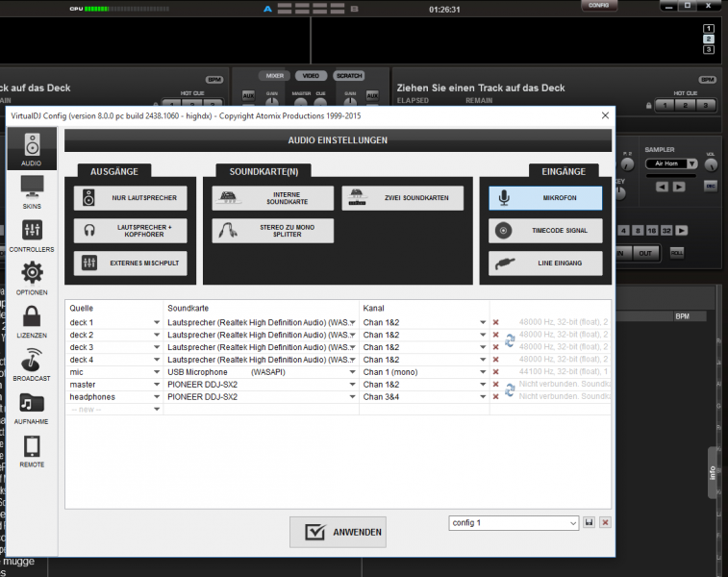Viewport: 728px width, 577px height.
Task: Open the info side tab
Action: coord(713,473)
